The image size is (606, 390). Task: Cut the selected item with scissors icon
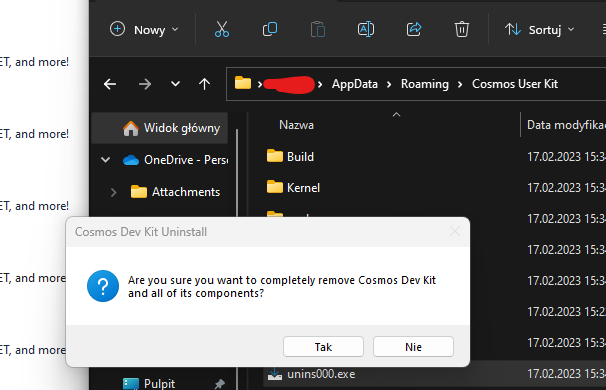[x=222, y=29]
